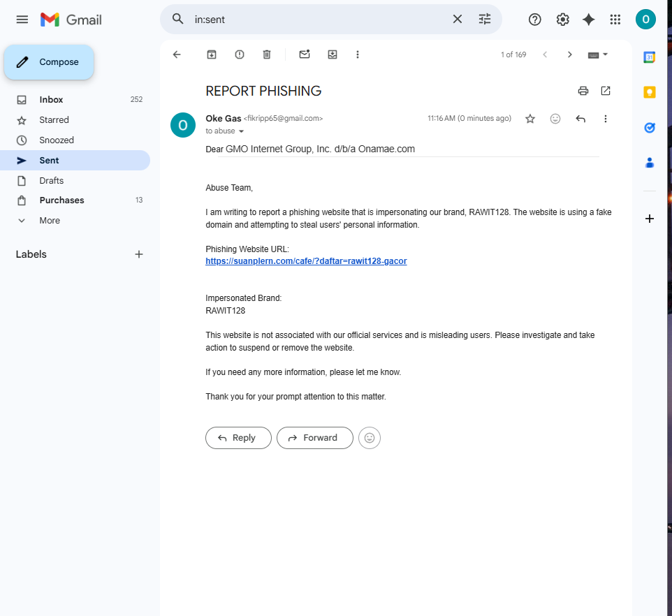Screen dimensions: 672x616
Task: Open the Snoozed folder
Action: (75, 140)
